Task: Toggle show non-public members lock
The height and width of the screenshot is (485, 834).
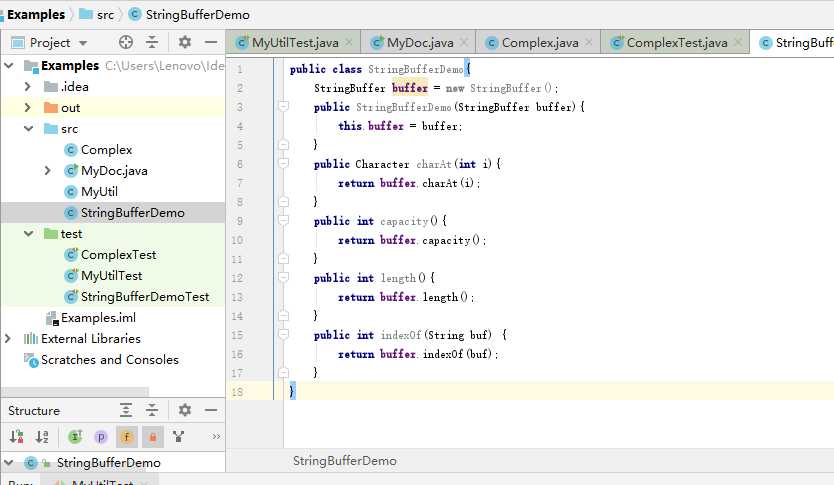Action: click(153, 437)
